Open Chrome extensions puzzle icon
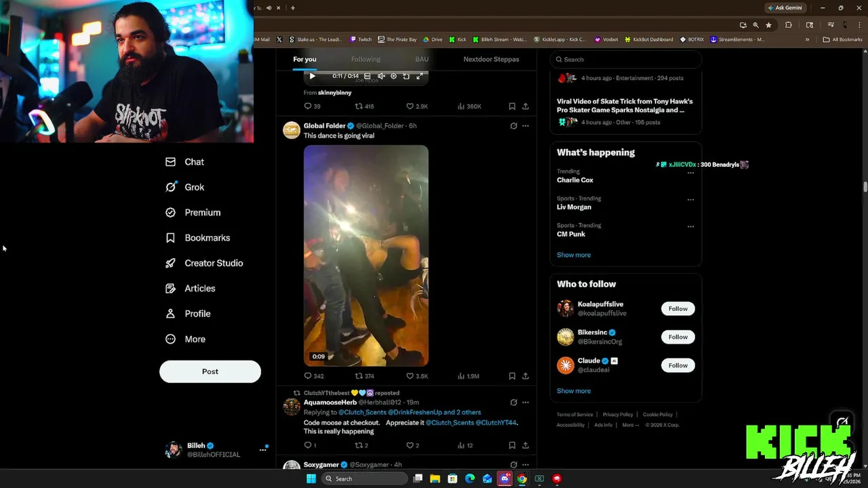 click(x=788, y=25)
